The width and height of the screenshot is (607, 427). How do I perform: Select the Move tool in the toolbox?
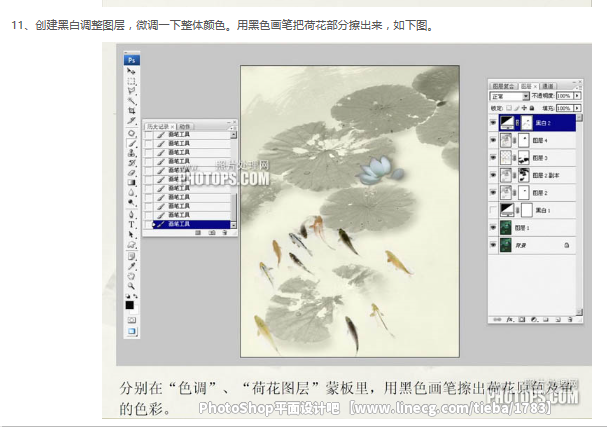pyautogui.click(x=131, y=71)
